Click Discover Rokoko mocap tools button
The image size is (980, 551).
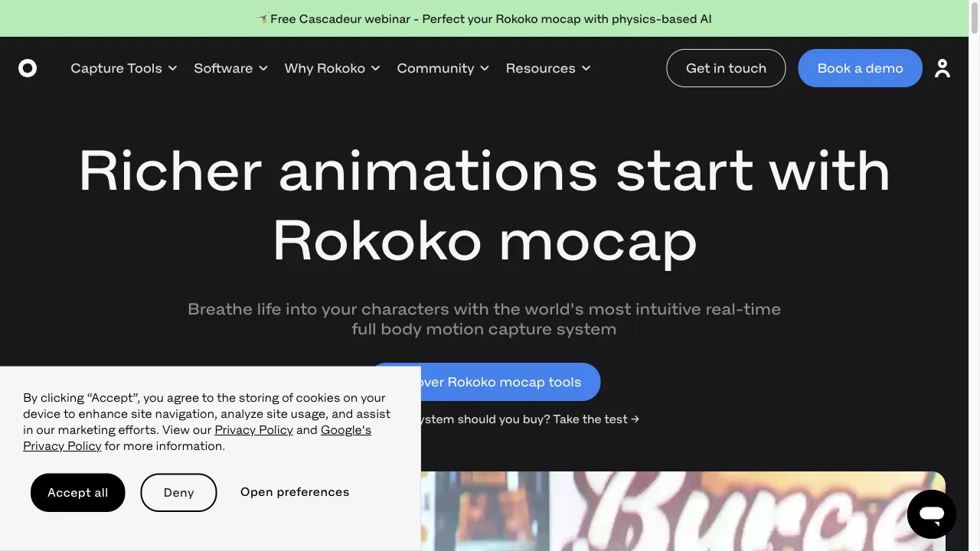511,382
